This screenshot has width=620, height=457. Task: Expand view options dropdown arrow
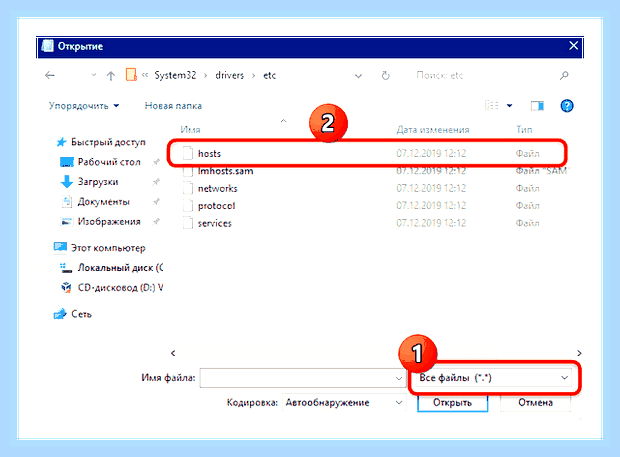pos(510,106)
